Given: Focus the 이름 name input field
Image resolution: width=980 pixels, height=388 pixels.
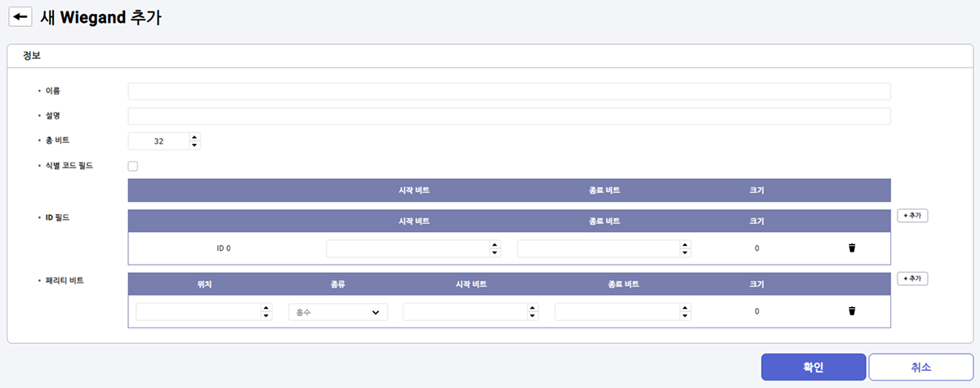Looking at the screenshot, I should 509,91.
